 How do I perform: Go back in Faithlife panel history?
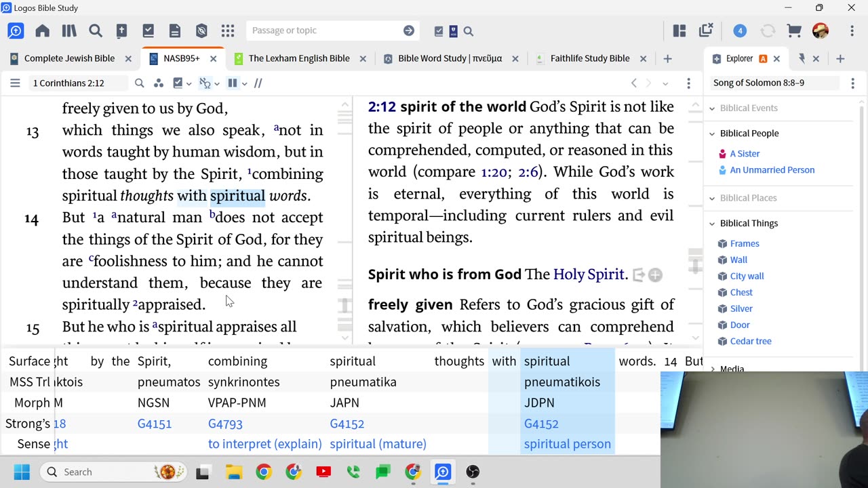(x=634, y=83)
